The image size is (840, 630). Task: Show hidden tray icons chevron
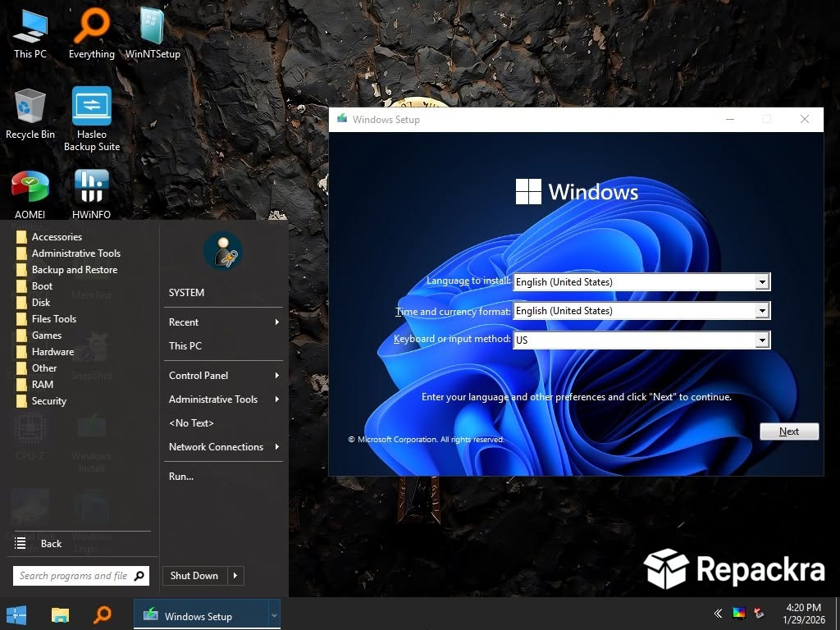[718, 614]
